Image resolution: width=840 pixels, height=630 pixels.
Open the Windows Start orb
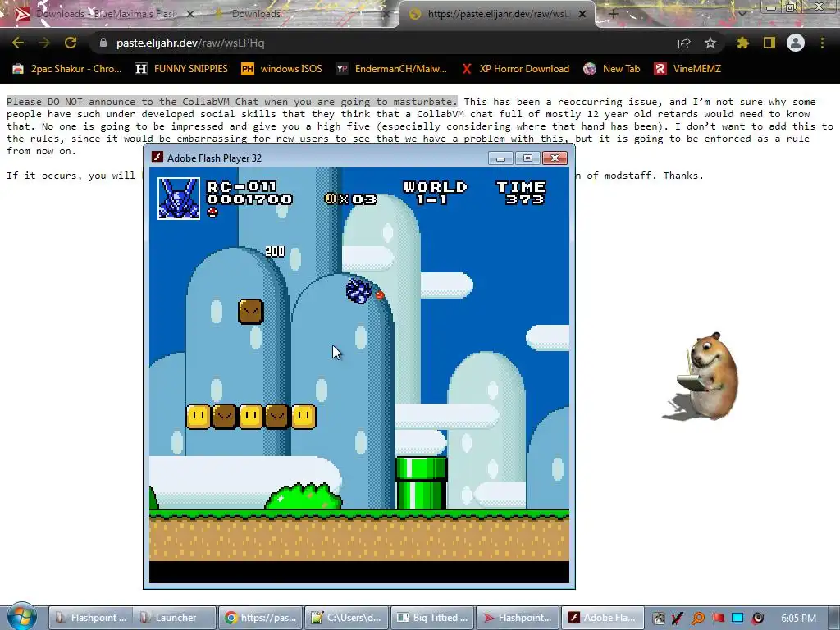[x=21, y=616]
